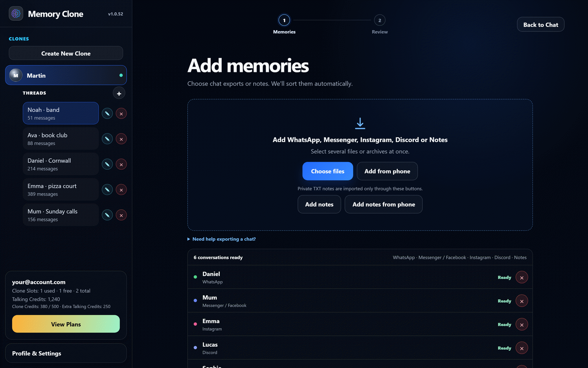Edit the Noah · band thread
588x368 pixels.
click(107, 113)
